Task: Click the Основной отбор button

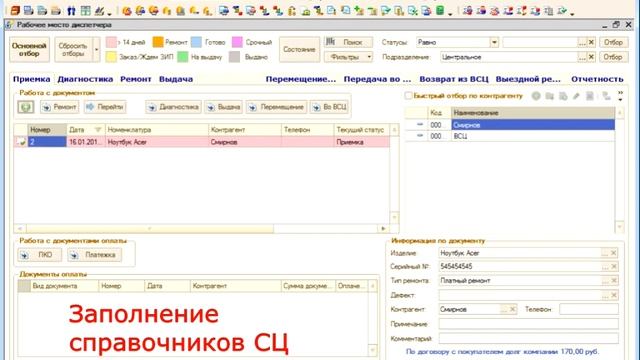Action: pyautogui.click(x=29, y=50)
